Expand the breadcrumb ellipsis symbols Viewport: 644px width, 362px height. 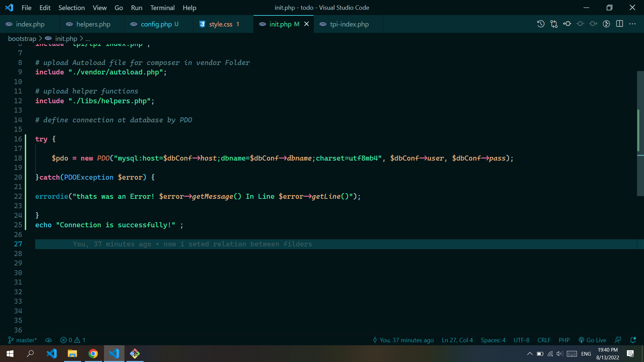[88, 39]
